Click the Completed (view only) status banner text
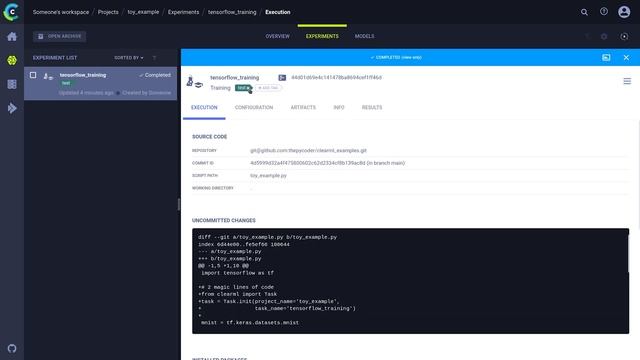The width and height of the screenshot is (640, 360). point(396,58)
